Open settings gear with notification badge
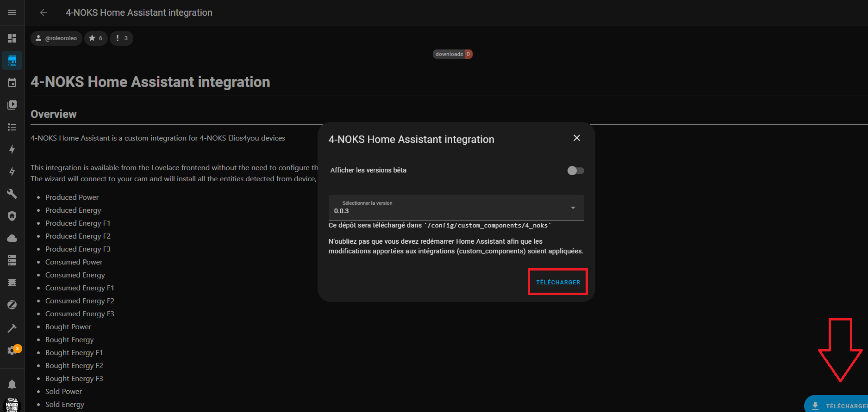Image resolution: width=868 pixels, height=412 pixels. (13, 350)
